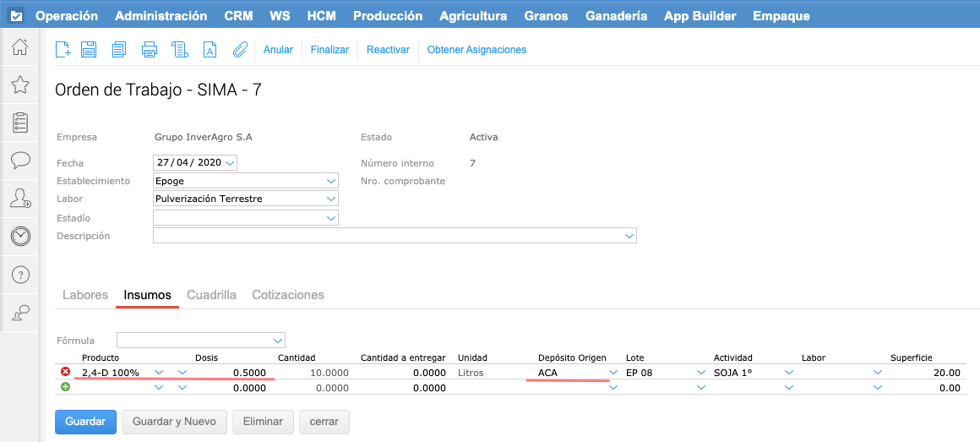Click the save floppy disk icon
The image size is (980, 442).
click(89, 50)
